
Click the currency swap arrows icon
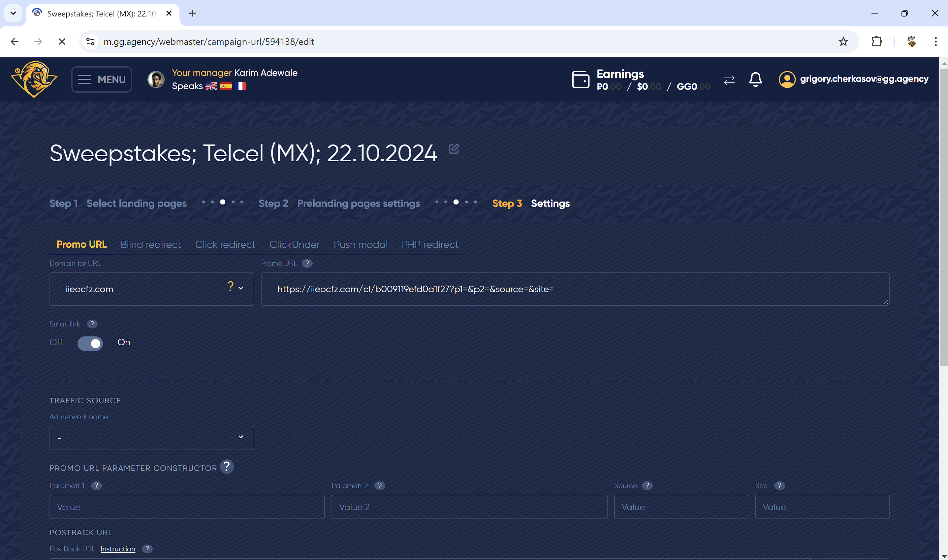729,79
